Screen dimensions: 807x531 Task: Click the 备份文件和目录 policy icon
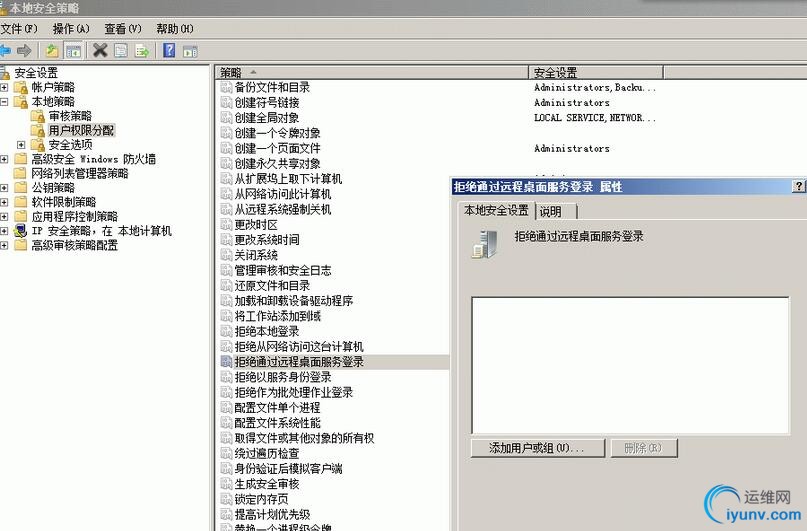(x=226, y=87)
